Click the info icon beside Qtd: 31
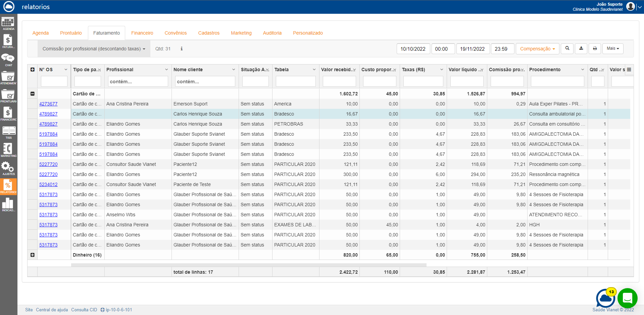The width and height of the screenshot is (644, 315). point(182,49)
